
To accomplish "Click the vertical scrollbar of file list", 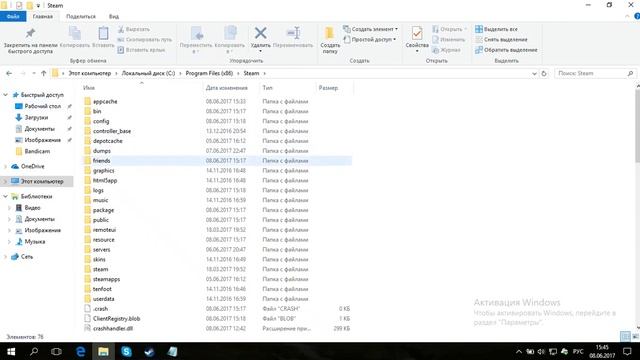I will [x=637, y=127].
